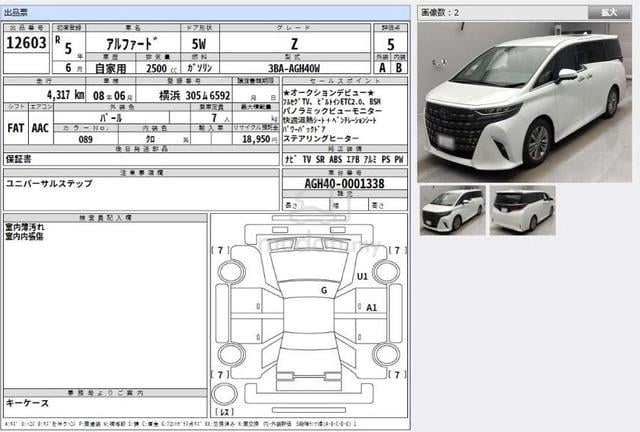Click パノラミックビューモニター sales point
Image resolution: width=640 pixels, height=432 pixels.
[x=333, y=111]
